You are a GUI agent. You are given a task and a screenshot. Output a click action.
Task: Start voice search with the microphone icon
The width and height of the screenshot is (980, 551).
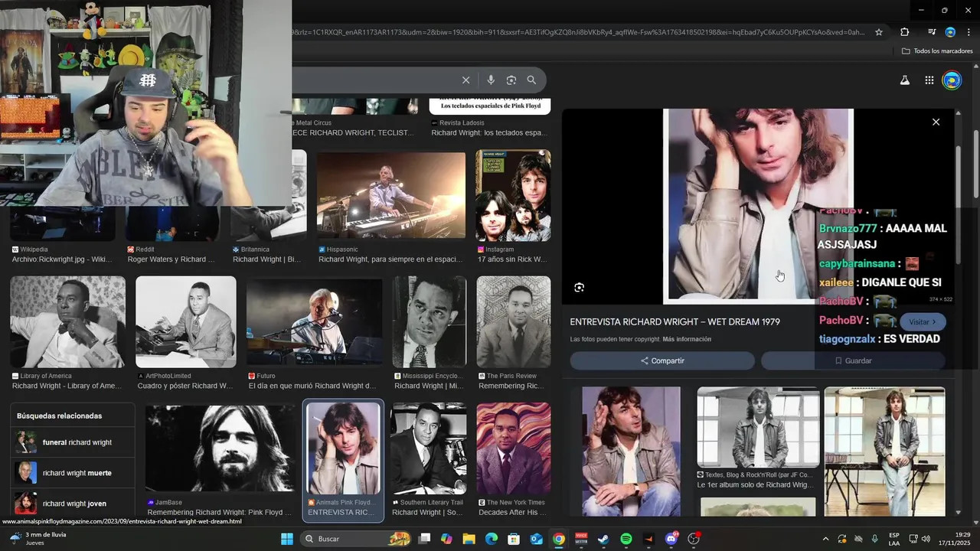[x=491, y=80]
